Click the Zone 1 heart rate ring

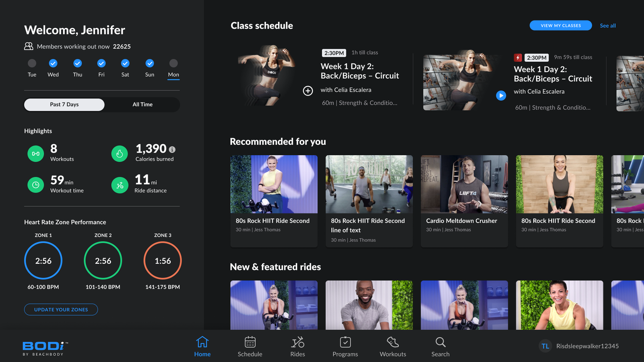[x=43, y=260]
